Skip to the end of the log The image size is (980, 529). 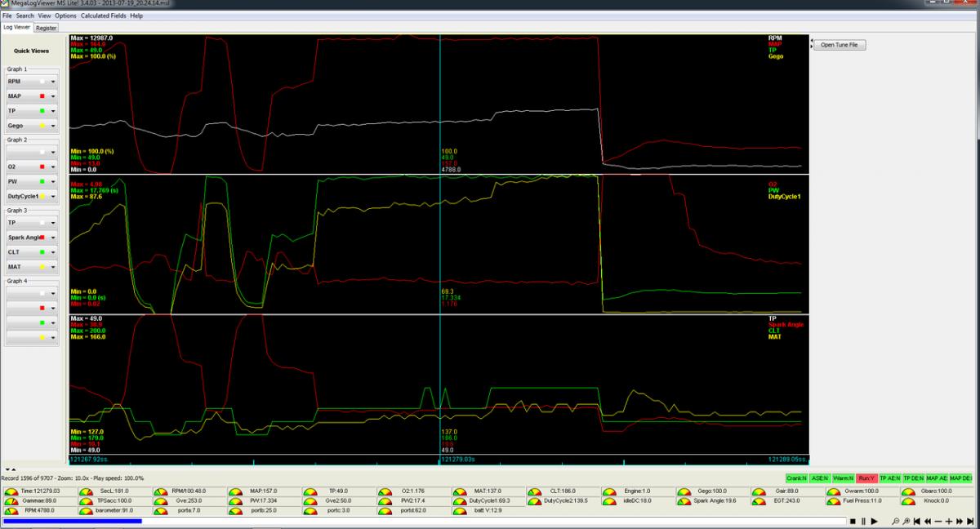click(969, 521)
